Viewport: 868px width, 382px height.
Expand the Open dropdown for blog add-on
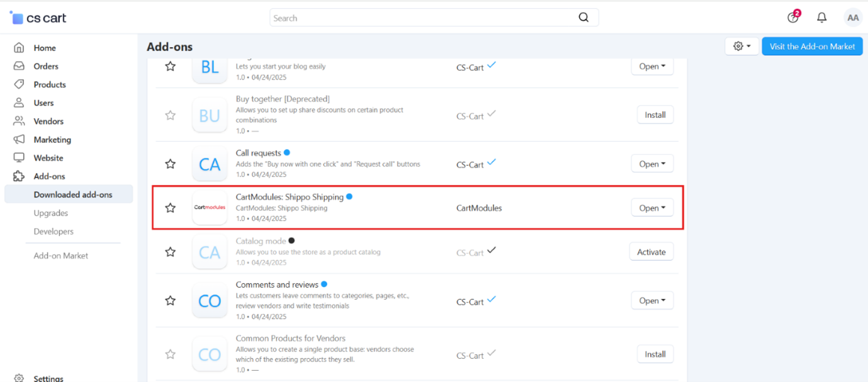pyautogui.click(x=652, y=66)
